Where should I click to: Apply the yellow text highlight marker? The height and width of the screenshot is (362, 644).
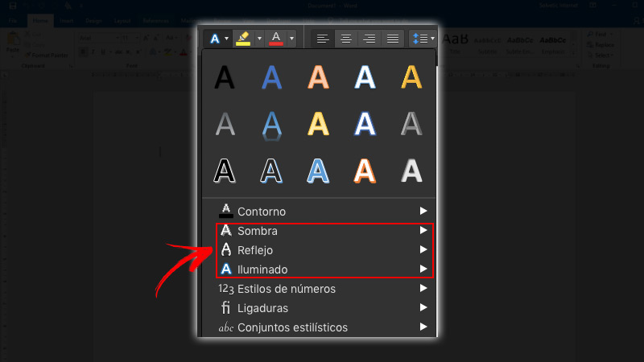click(x=243, y=39)
